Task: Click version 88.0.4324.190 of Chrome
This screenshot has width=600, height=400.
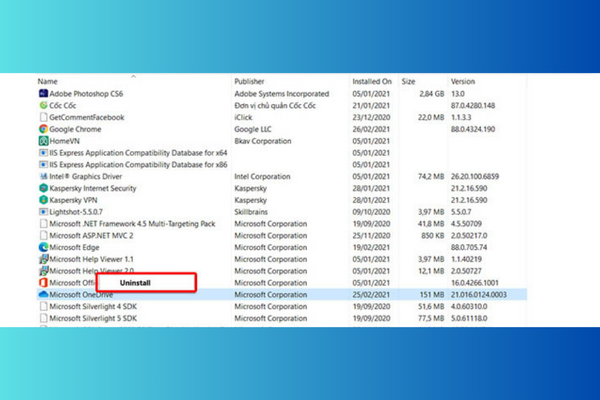Action: (x=473, y=129)
